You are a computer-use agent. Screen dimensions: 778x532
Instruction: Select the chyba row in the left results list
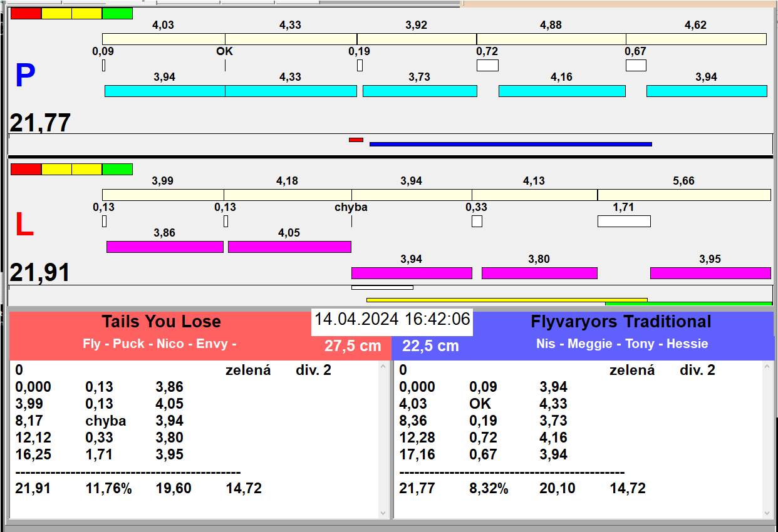click(x=105, y=421)
